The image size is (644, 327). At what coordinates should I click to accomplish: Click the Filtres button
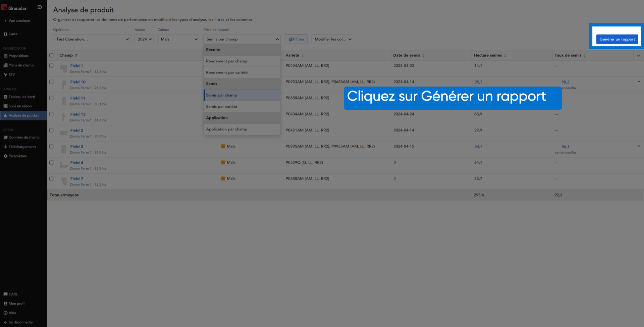296,39
